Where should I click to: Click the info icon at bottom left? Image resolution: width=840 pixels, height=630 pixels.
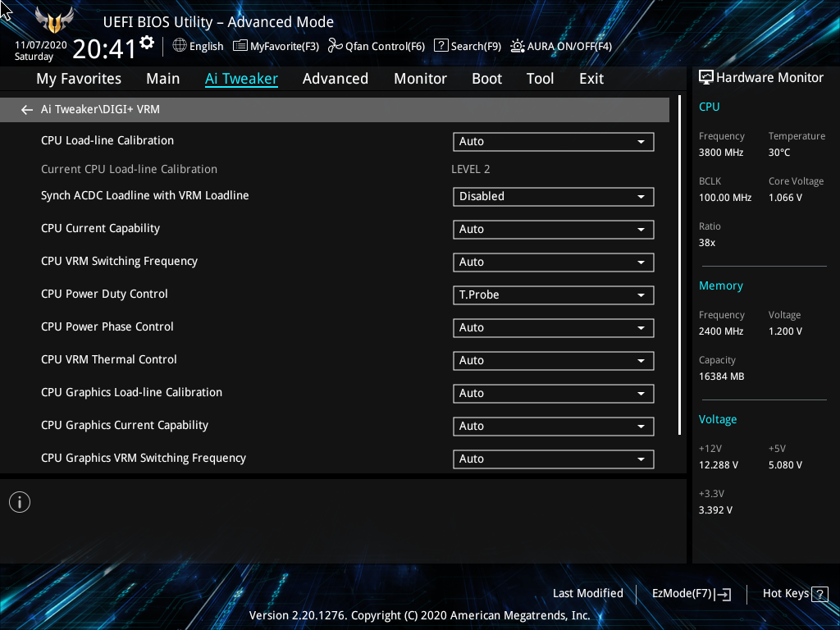20,502
